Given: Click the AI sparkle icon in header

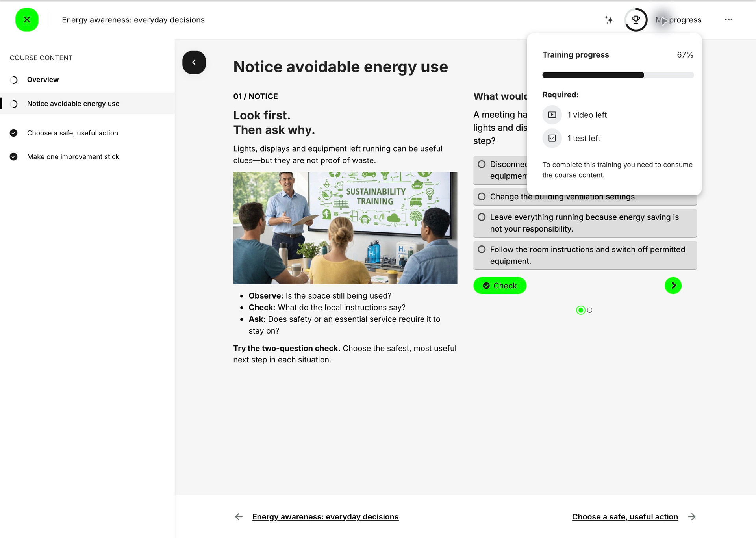Looking at the screenshot, I should point(609,20).
